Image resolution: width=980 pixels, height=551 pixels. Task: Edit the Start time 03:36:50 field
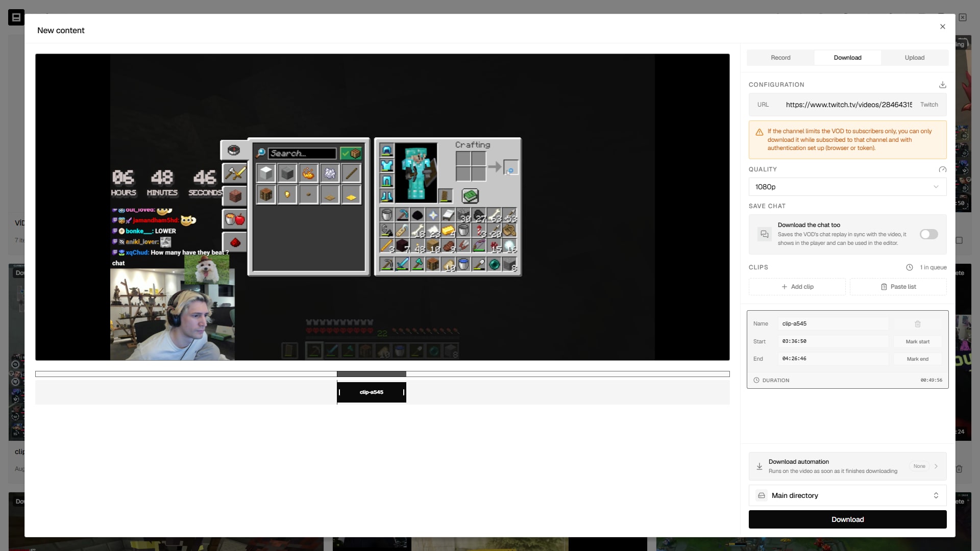tap(833, 341)
